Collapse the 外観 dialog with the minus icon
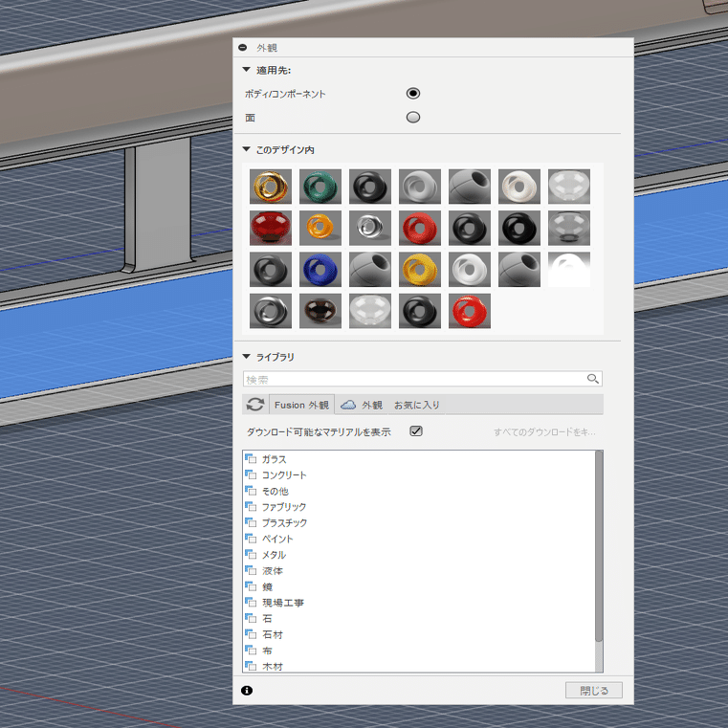The height and width of the screenshot is (728, 728). point(242,48)
